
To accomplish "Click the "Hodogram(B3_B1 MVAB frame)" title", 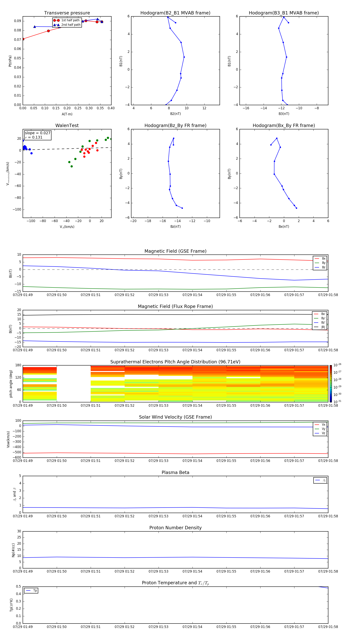I will tap(284, 13).
